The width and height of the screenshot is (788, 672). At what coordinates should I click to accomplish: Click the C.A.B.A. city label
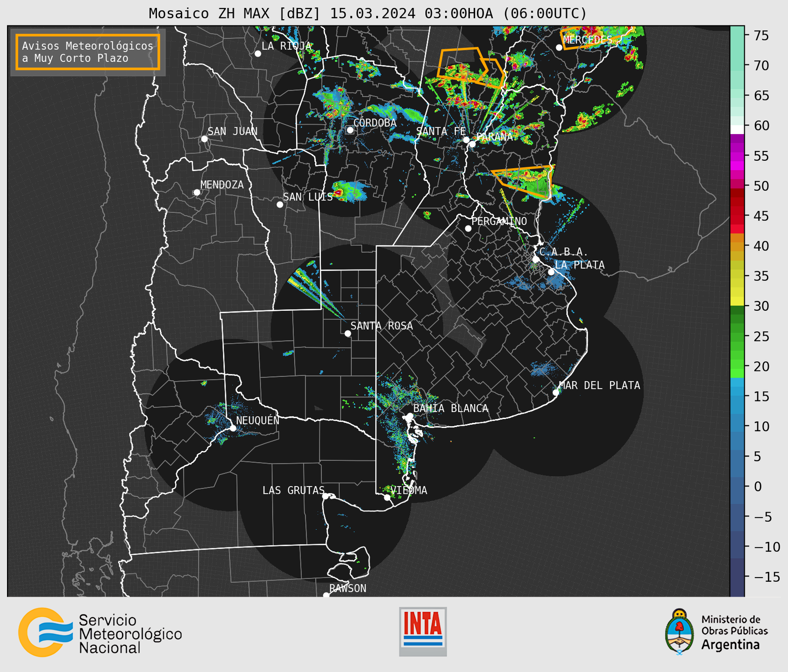point(564,252)
